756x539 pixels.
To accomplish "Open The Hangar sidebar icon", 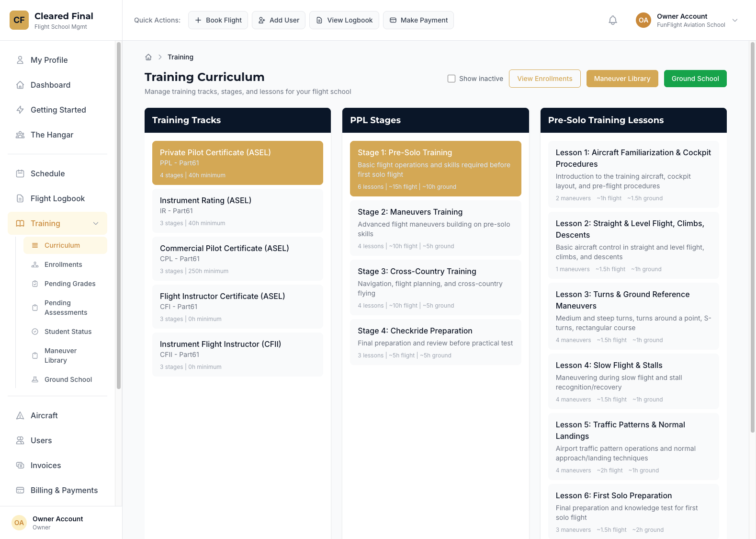I will click(x=20, y=135).
